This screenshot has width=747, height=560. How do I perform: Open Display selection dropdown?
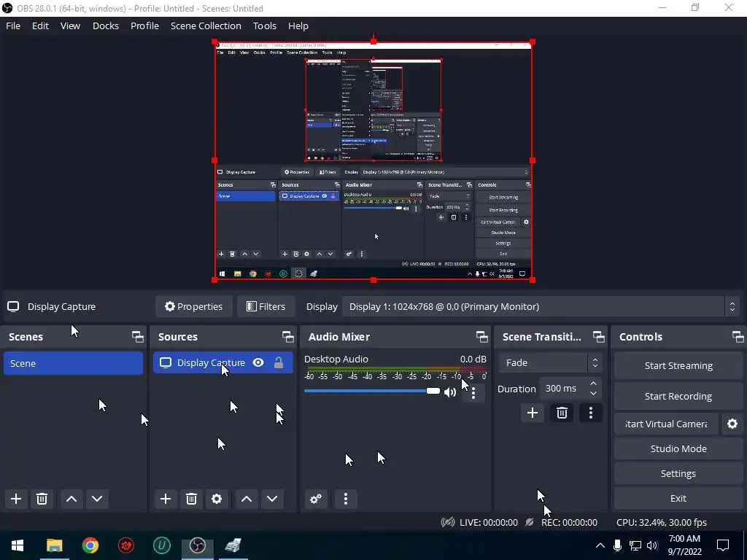click(541, 307)
